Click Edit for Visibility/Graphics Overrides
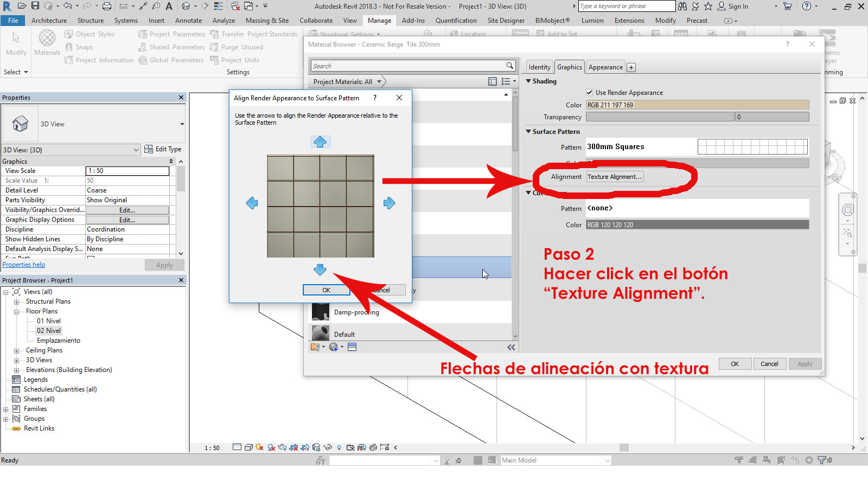Image resolution: width=868 pixels, height=488 pixels. 127,210
